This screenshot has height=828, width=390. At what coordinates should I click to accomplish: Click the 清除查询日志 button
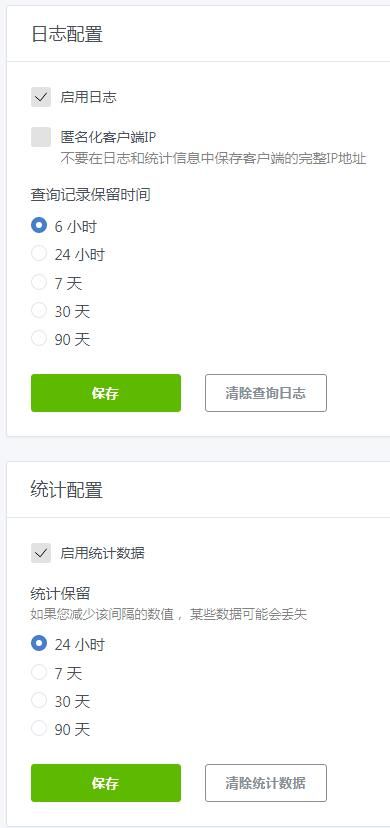(265, 393)
